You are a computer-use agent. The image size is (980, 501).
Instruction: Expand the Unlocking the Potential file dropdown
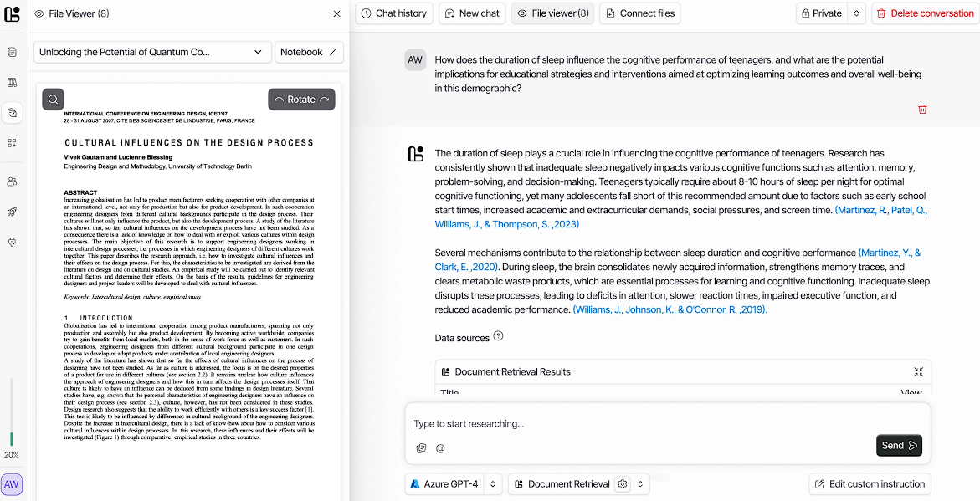(x=152, y=52)
